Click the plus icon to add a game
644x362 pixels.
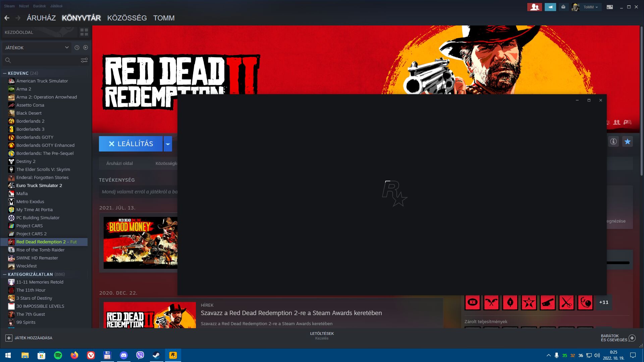click(x=9, y=338)
